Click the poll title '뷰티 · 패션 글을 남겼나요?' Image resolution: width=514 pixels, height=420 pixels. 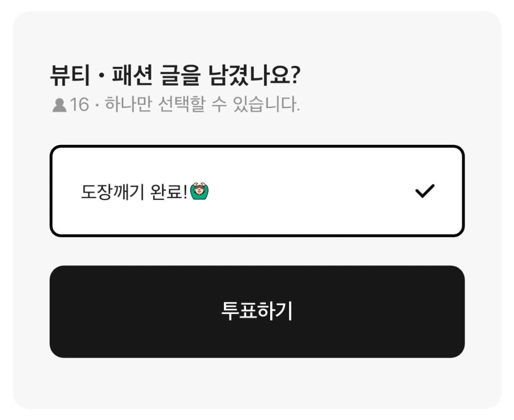pos(175,75)
